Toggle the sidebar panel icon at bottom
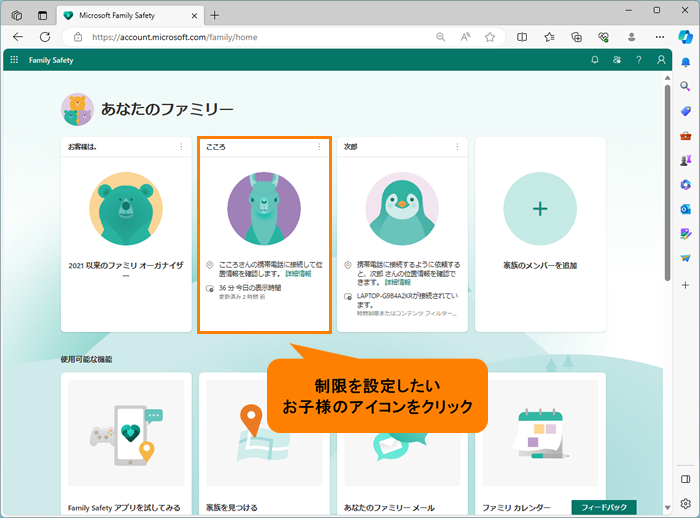This screenshot has width=700, height=518. coord(685,479)
